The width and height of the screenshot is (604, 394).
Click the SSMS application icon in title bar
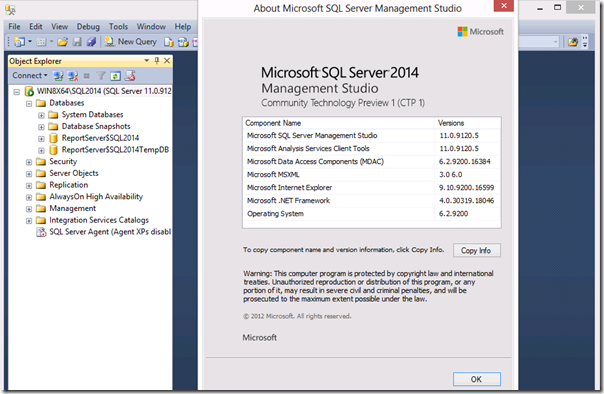[x=10, y=9]
